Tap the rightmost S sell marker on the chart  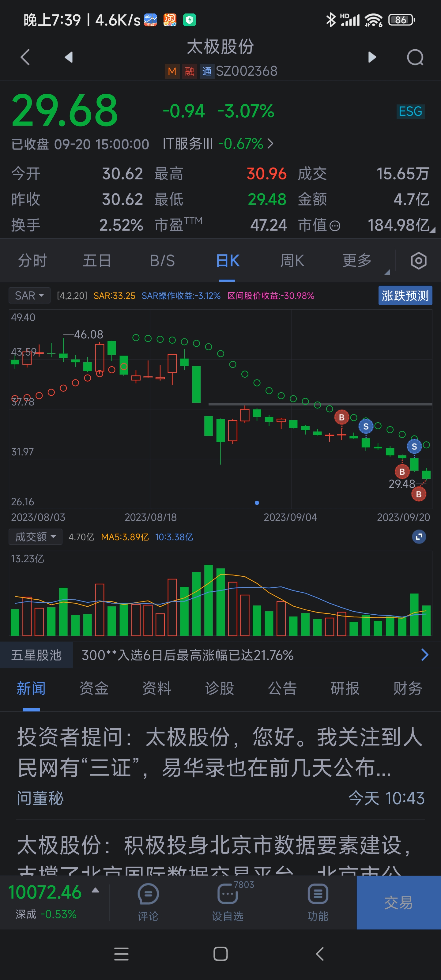coord(414,446)
